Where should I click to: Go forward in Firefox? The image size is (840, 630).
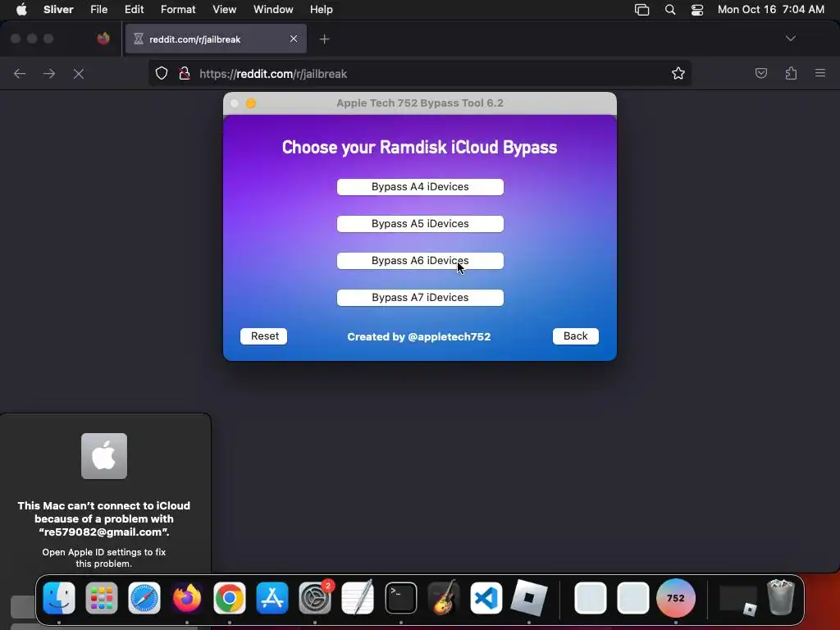coord(49,73)
